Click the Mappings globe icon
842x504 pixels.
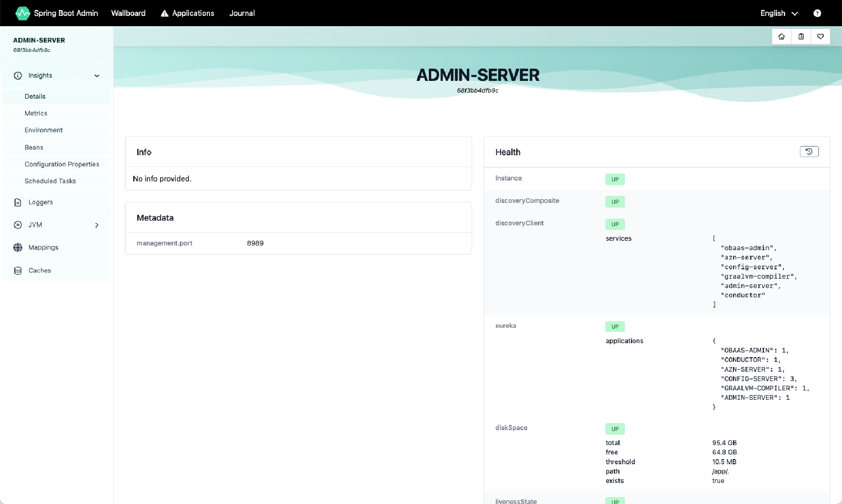coord(17,247)
